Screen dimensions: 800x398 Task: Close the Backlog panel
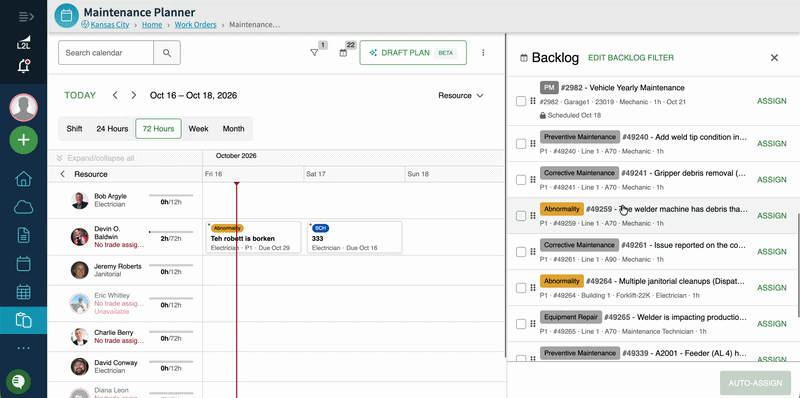(x=774, y=58)
